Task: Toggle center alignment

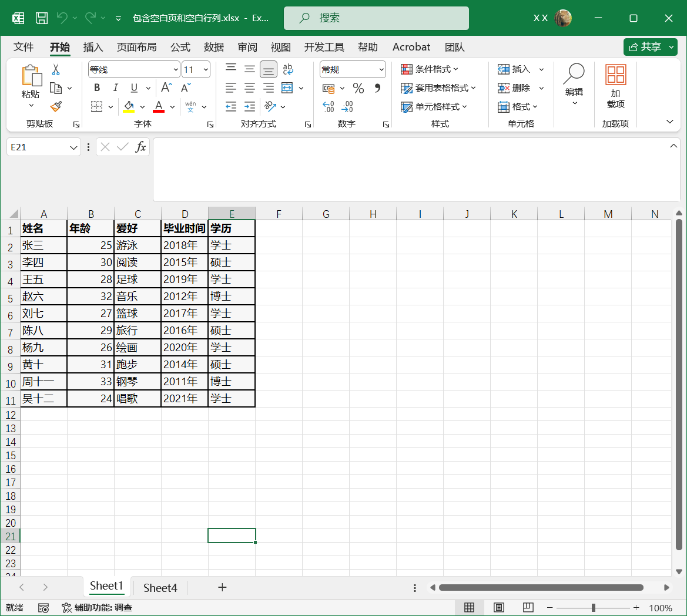Action: (x=249, y=87)
